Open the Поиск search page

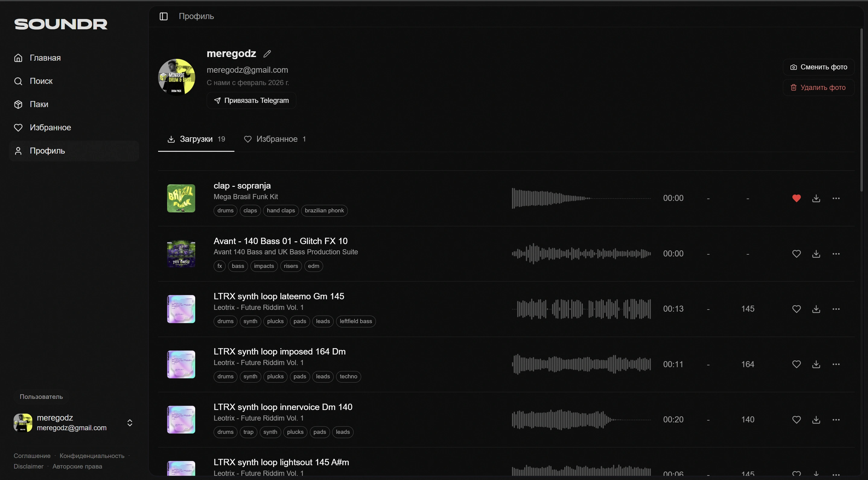pyautogui.click(x=41, y=81)
